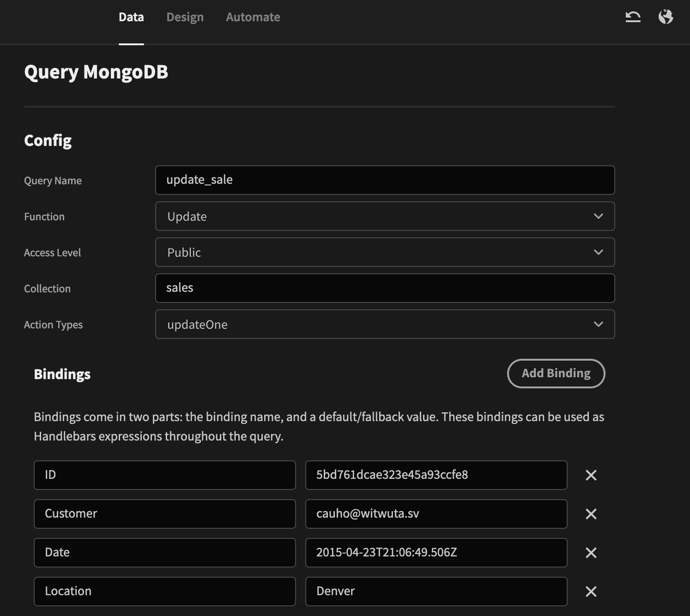Edit the Collection field sales
This screenshot has width=690, height=616.
point(385,288)
